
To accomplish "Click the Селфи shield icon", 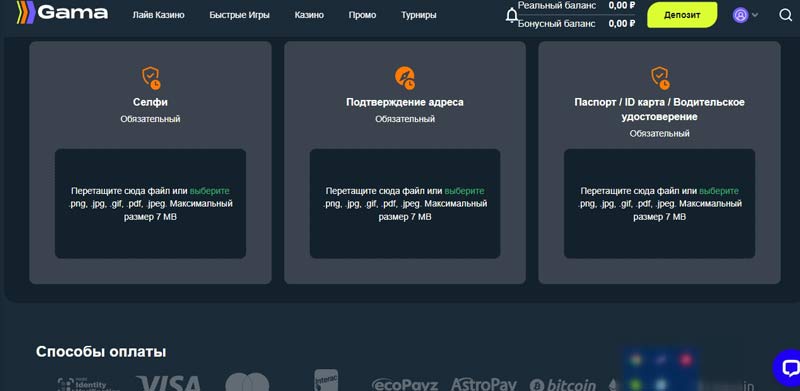I will point(151,78).
